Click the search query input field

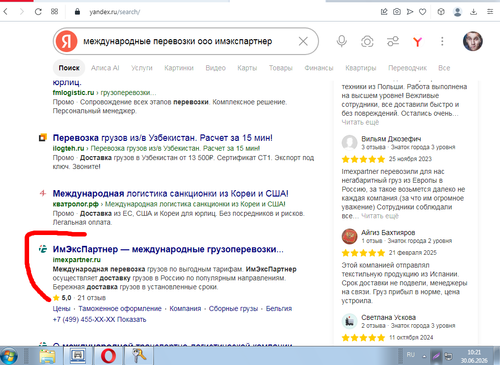[187, 41]
